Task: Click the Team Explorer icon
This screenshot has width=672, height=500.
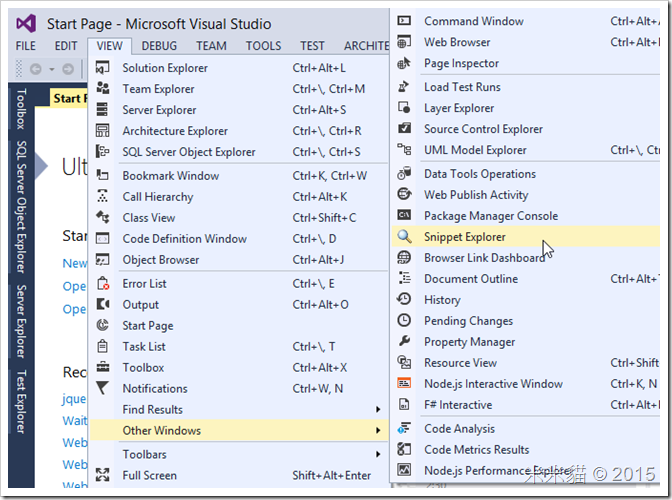Action: pyautogui.click(x=103, y=89)
